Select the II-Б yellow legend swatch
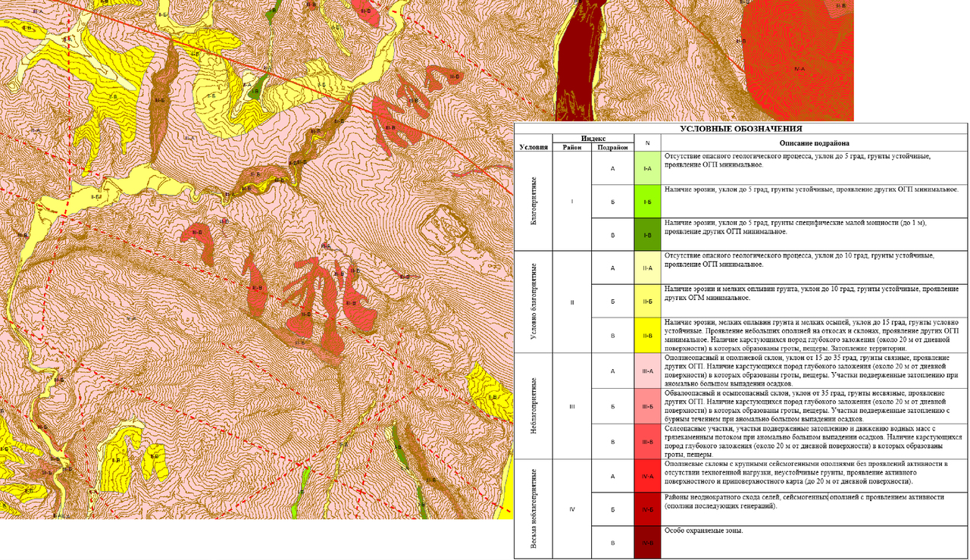Image resolution: width=970 pixels, height=560 pixels. click(x=647, y=301)
